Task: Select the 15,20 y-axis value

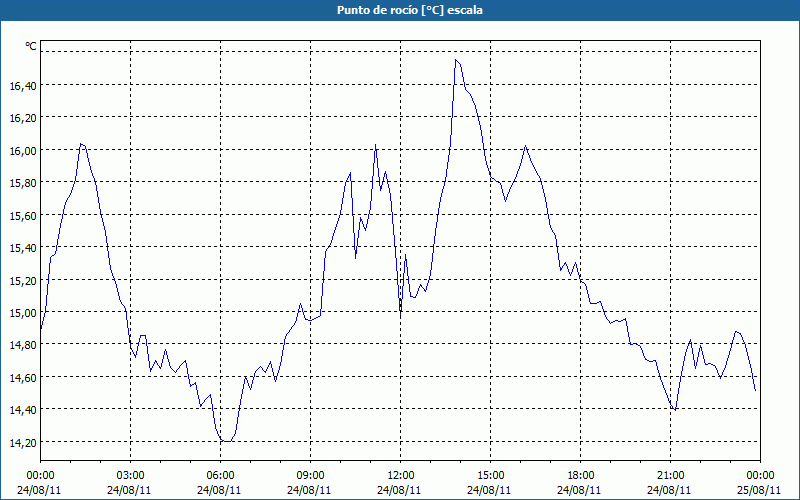Action: pyautogui.click(x=23, y=280)
